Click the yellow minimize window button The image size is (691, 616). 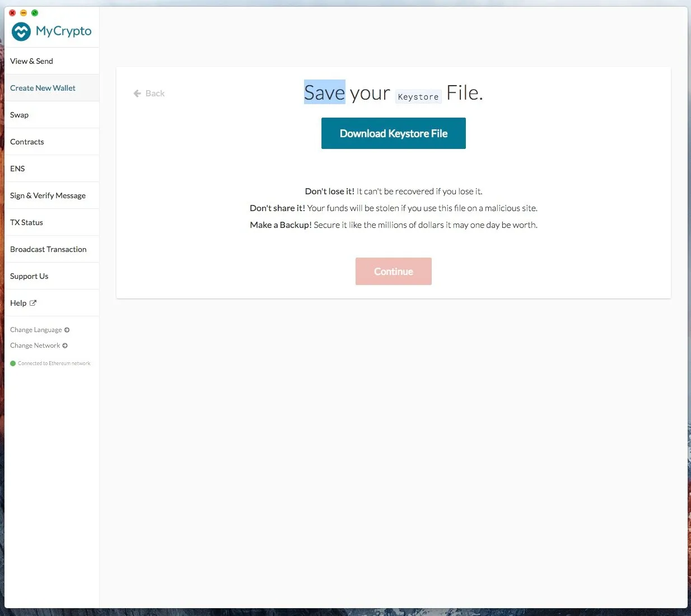[x=24, y=13]
